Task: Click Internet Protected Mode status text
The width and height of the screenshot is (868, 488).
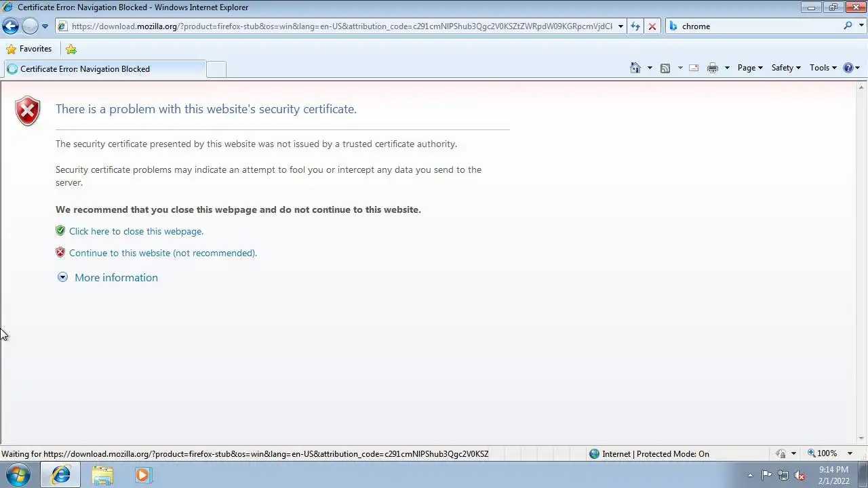Action: [656, 454]
